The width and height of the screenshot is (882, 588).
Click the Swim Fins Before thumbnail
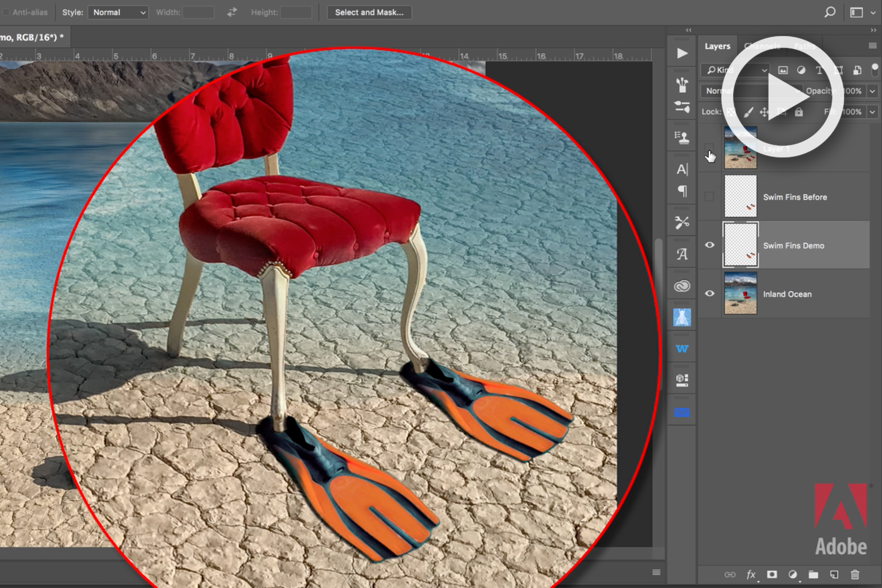click(x=740, y=196)
